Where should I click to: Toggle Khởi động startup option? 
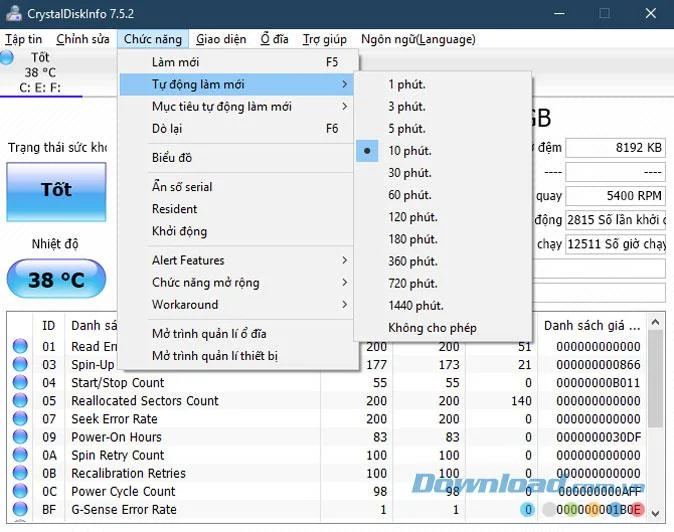tap(236, 231)
